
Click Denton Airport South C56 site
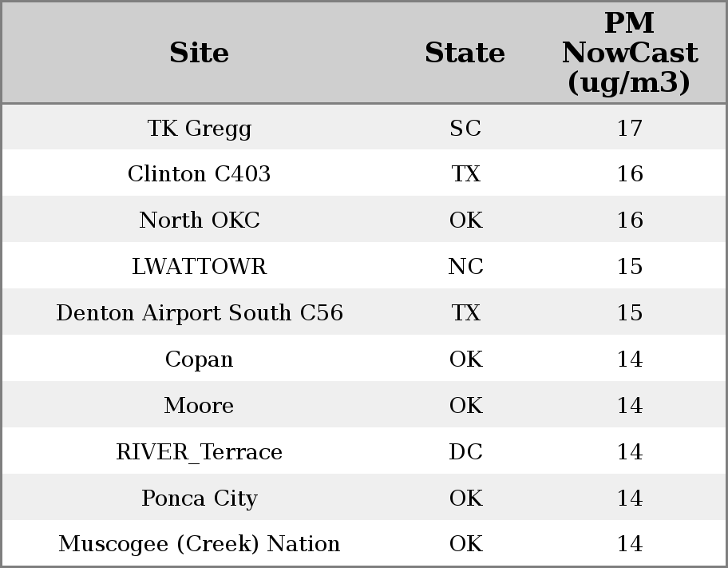(199, 313)
